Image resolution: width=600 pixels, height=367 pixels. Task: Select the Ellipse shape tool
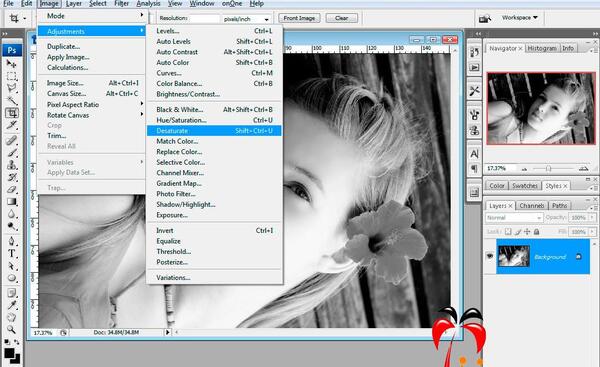[x=11, y=278]
